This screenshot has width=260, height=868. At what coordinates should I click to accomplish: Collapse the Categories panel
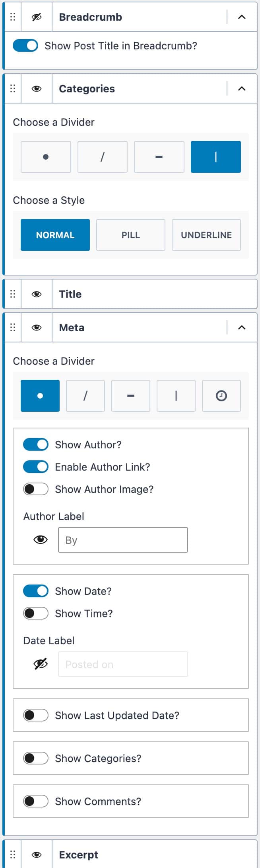click(242, 88)
